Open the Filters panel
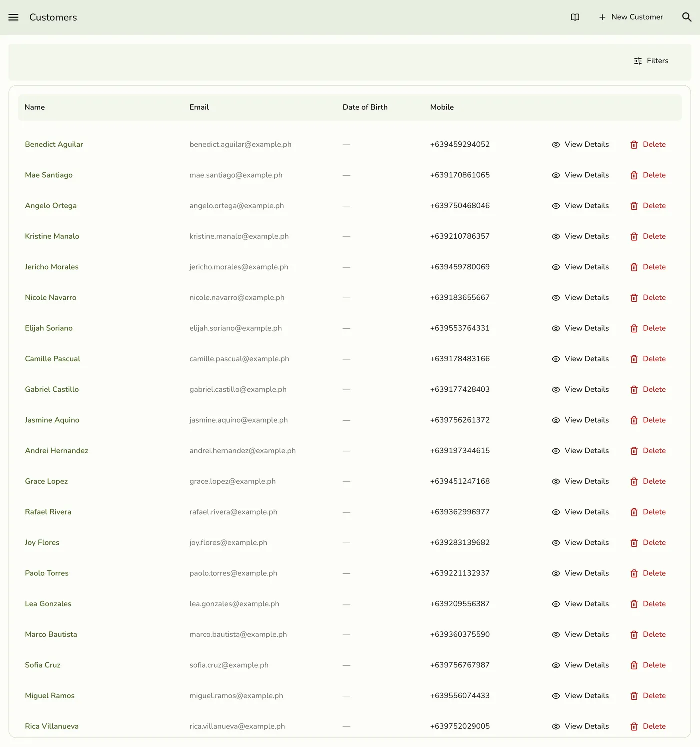Viewport: 700px width, 747px height. [651, 61]
